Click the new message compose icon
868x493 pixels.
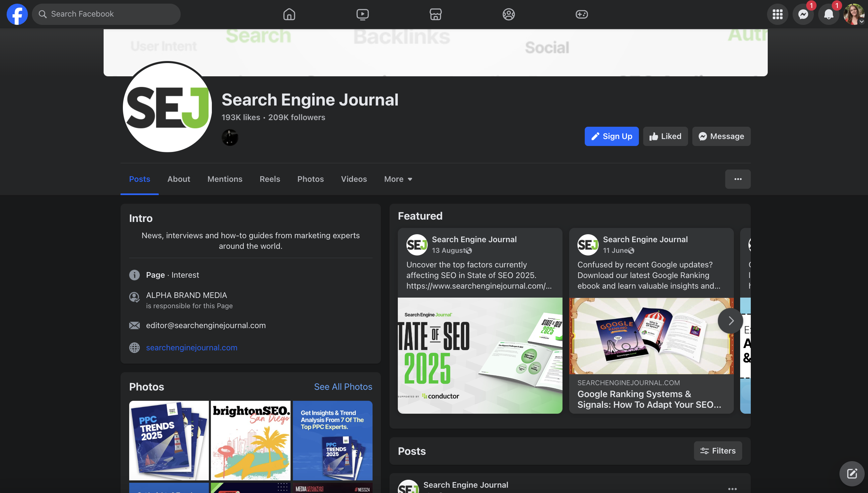pyautogui.click(x=851, y=473)
